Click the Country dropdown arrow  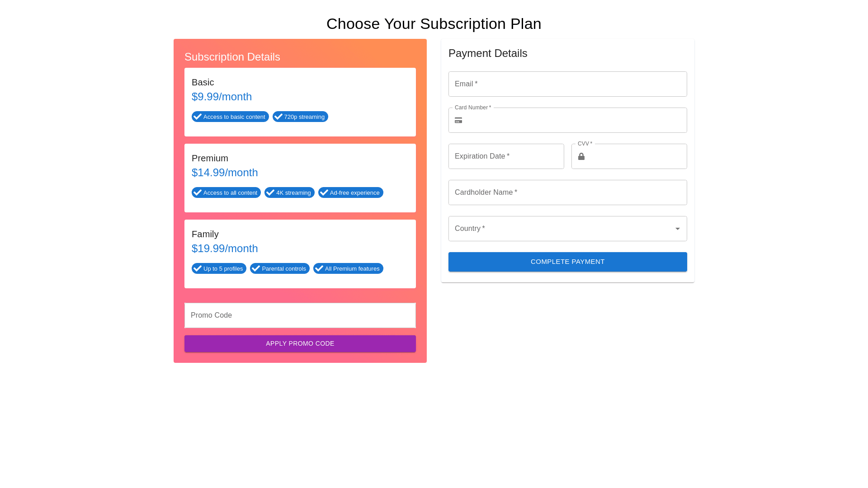click(x=677, y=229)
